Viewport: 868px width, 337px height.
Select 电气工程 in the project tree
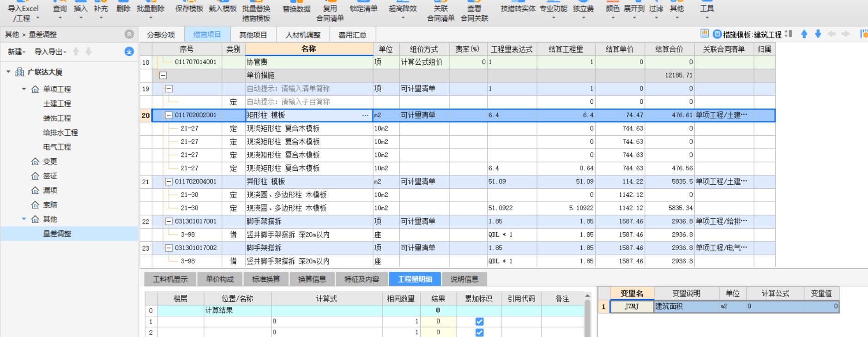point(57,147)
